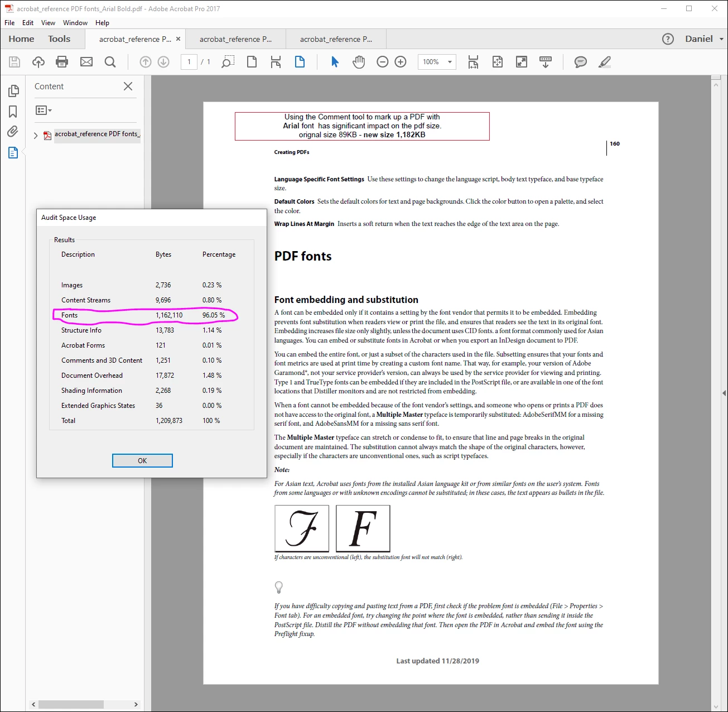728x712 pixels.
Task: Switch to the Tools tab
Action: click(x=59, y=39)
